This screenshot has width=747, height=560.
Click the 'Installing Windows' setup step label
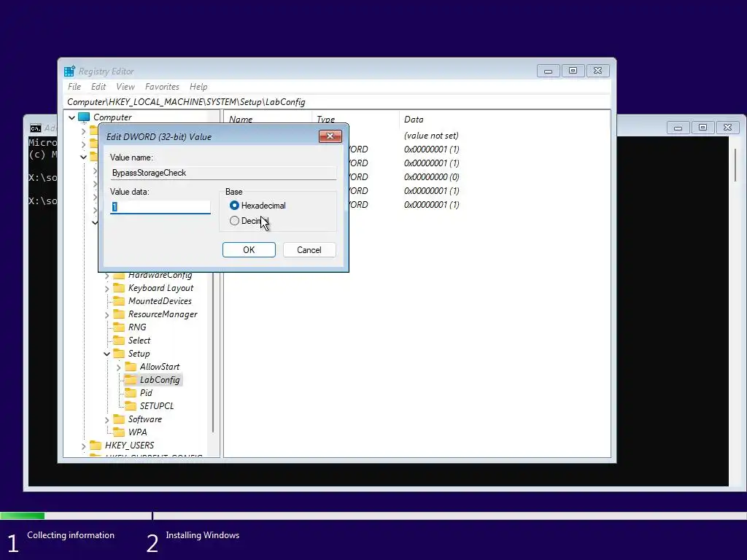[203, 535]
